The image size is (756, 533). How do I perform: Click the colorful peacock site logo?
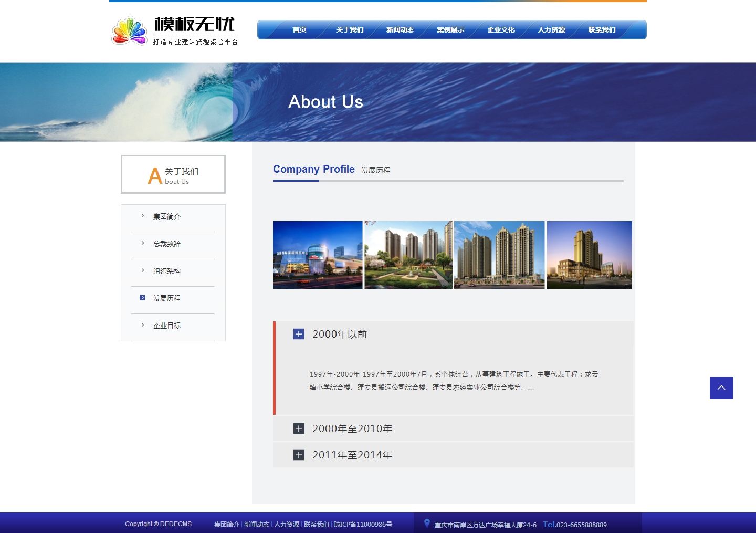tap(129, 30)
